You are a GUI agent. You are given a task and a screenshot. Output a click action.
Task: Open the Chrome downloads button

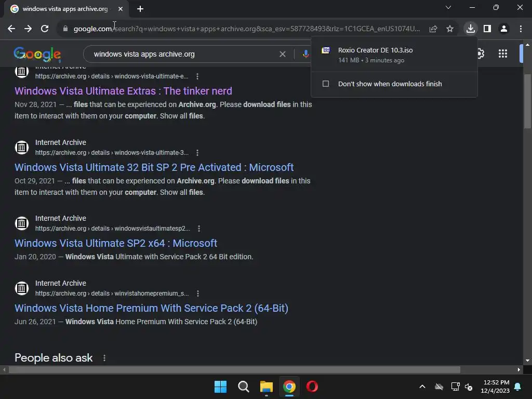pyautogui.click(x=471, y=29)
